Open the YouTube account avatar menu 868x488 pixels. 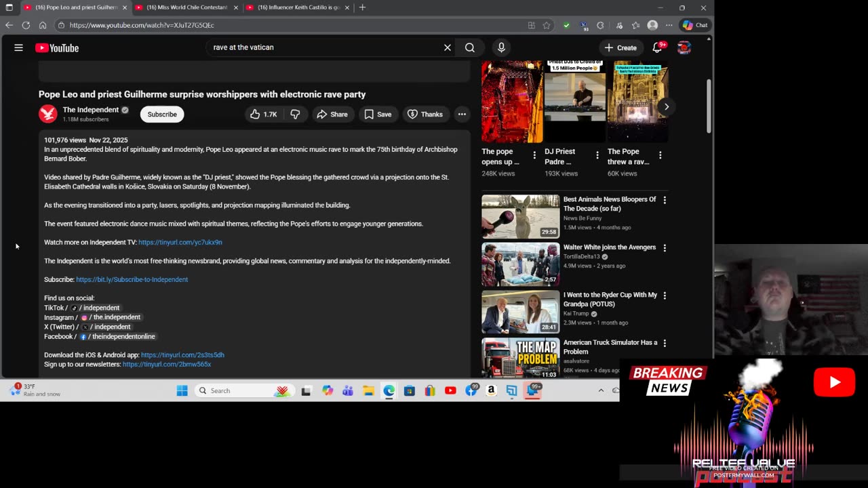pos(684,47)
